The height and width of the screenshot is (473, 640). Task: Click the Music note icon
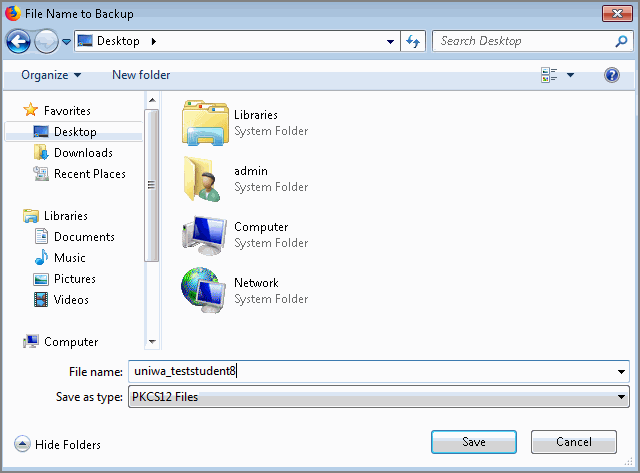point(41,258)
